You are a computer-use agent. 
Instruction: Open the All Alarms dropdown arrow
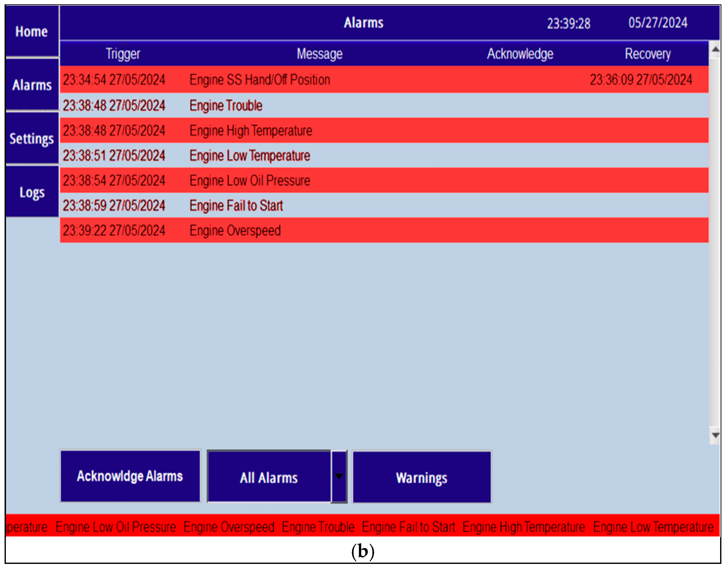pyautogui.click(x=339, y=476)
